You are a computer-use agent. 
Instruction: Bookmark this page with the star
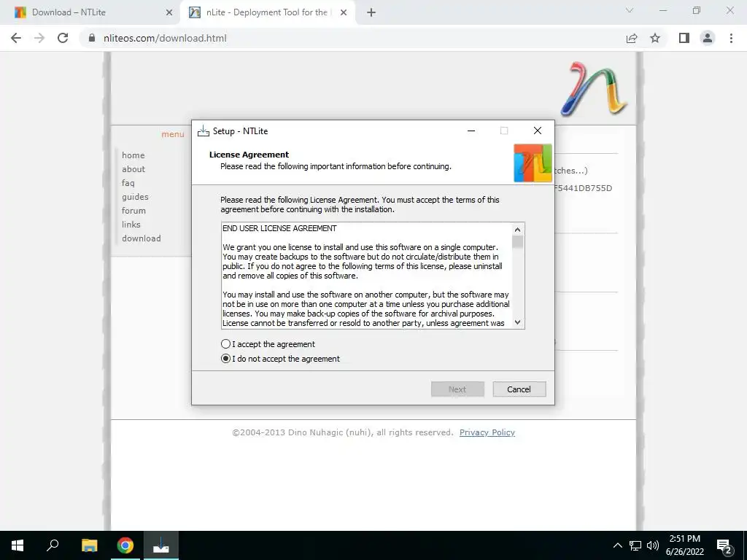click(655, 38)
